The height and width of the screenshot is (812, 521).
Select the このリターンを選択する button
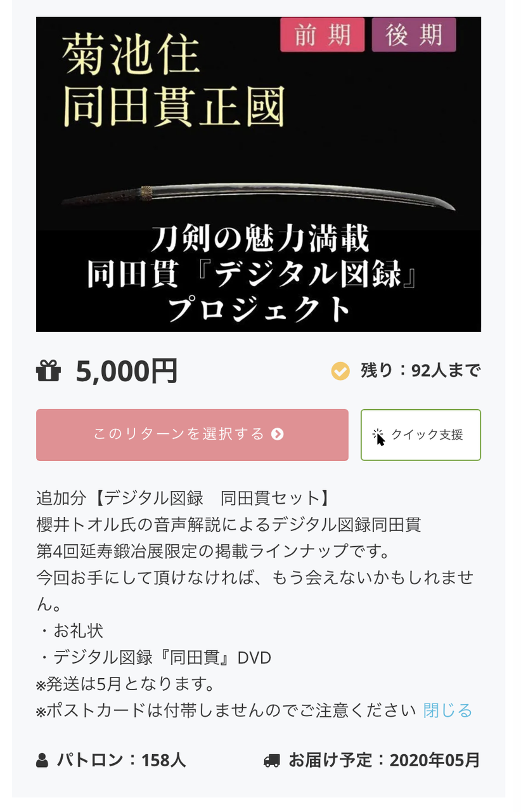pyautogui.click(x=192, y=435)
